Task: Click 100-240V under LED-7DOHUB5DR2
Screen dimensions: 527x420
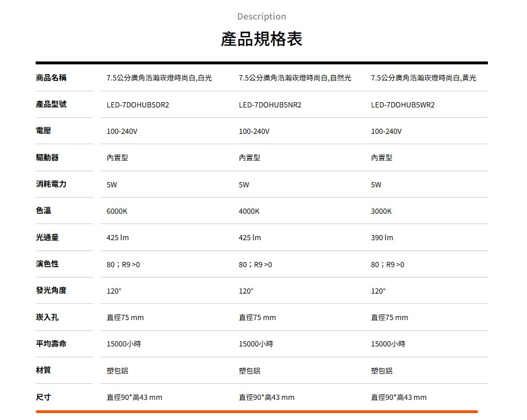Action: 122,132
